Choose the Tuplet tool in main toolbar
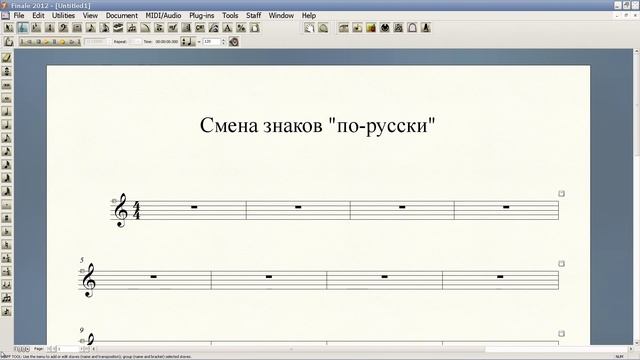The width and height of the screenshot is (640, 360). click(132, 28)
